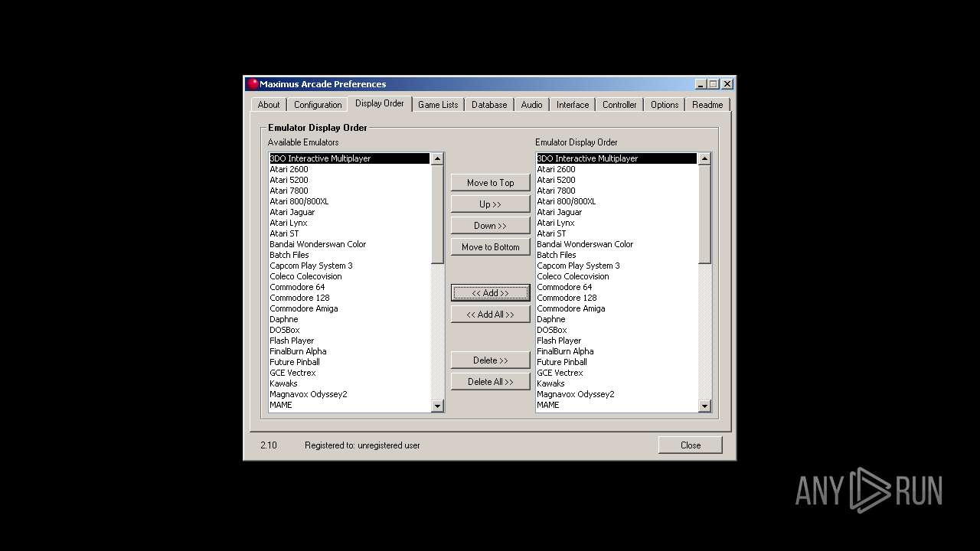Select Atari ST in Emulator Display Order
This screenshot has width=980, height=551.
tap(616, 233)
